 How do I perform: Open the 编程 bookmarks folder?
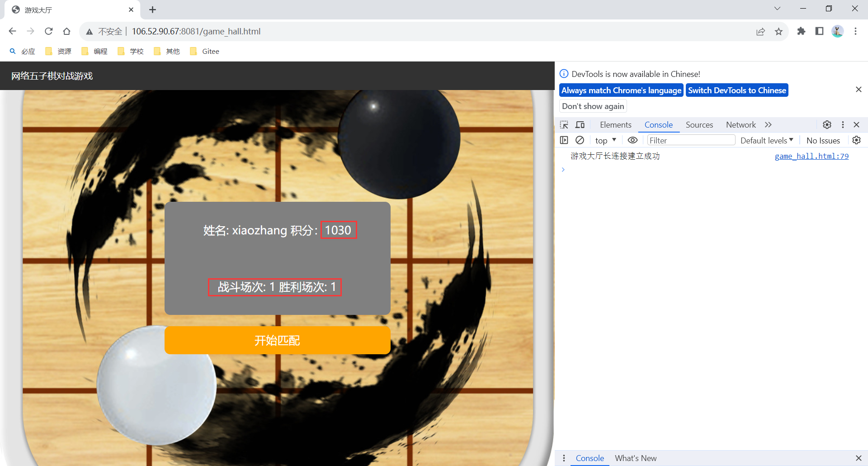pos(94,52)
